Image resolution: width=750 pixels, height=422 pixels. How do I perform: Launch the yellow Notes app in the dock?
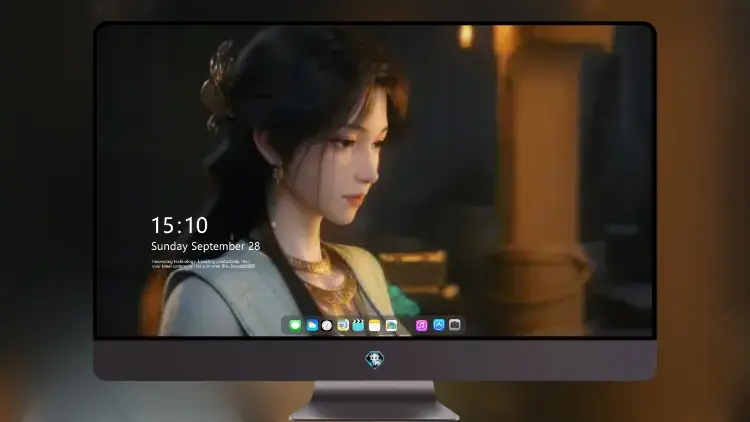(x=375, y=325)
